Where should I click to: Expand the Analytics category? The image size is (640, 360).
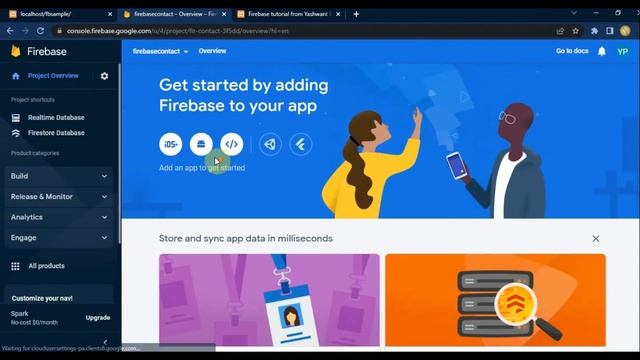pyautogui.click(x=59, y=217)
